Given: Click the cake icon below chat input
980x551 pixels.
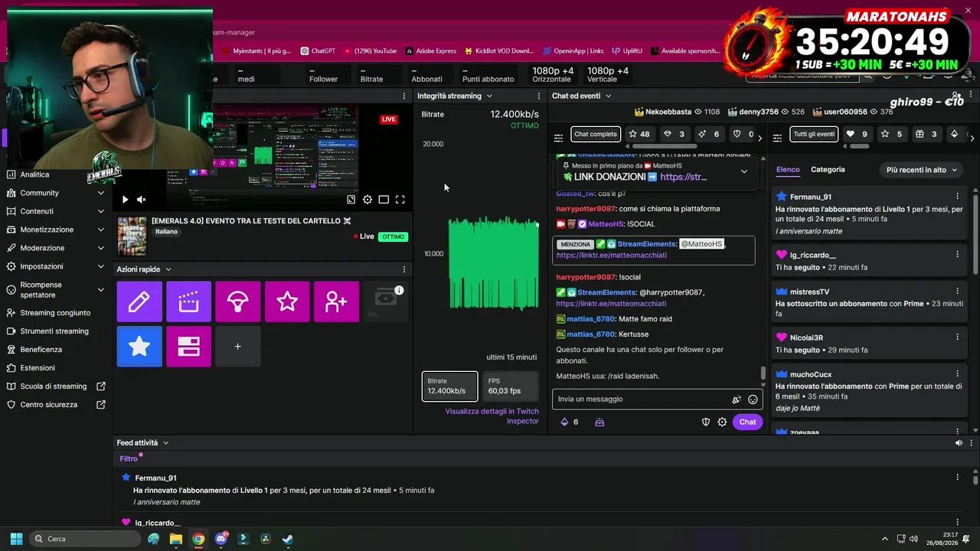Looking at the screenshot, I should tap(599, 422).
